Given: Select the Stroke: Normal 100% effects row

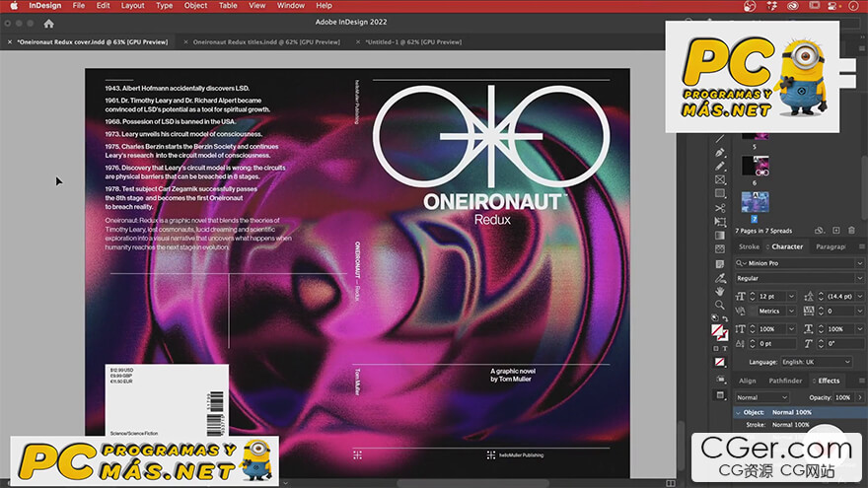Looking at the screenshot, I should pos(801,425).
